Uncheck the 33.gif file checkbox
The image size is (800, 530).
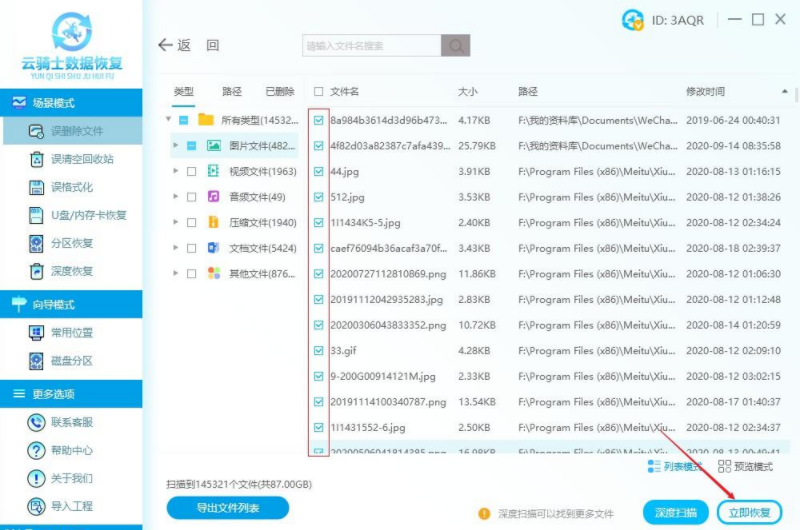(319, 350)
